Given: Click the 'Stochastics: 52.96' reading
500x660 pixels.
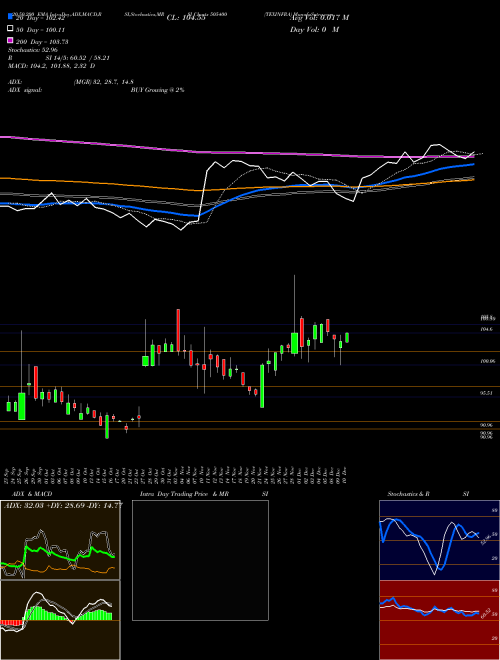Looking at the screenshot, I should (33, 50).
